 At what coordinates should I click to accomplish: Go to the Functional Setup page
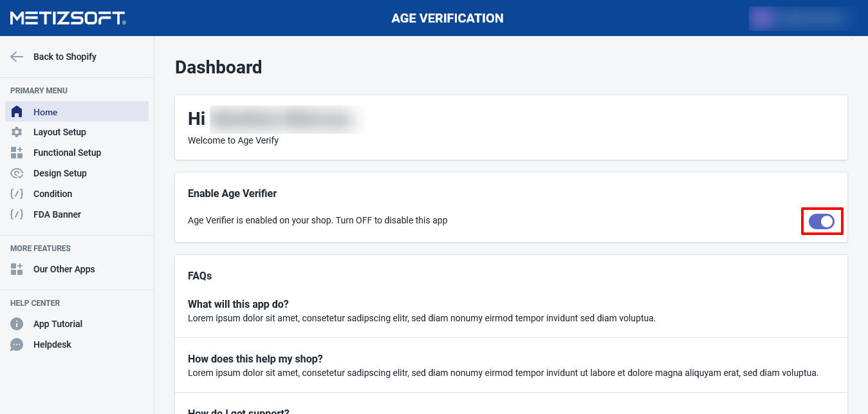pyautogui.click(x=68, y=153)
